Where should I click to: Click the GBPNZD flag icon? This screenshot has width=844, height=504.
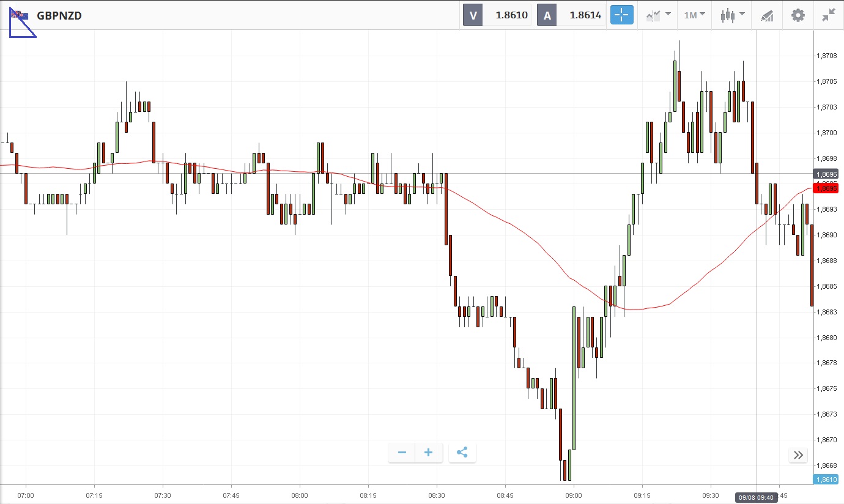[20, 16]
